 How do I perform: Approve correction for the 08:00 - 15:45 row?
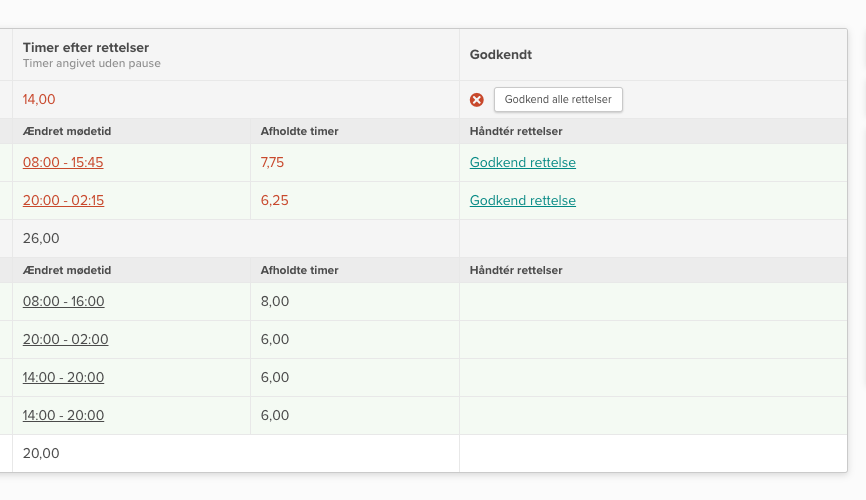pos(522,163)
